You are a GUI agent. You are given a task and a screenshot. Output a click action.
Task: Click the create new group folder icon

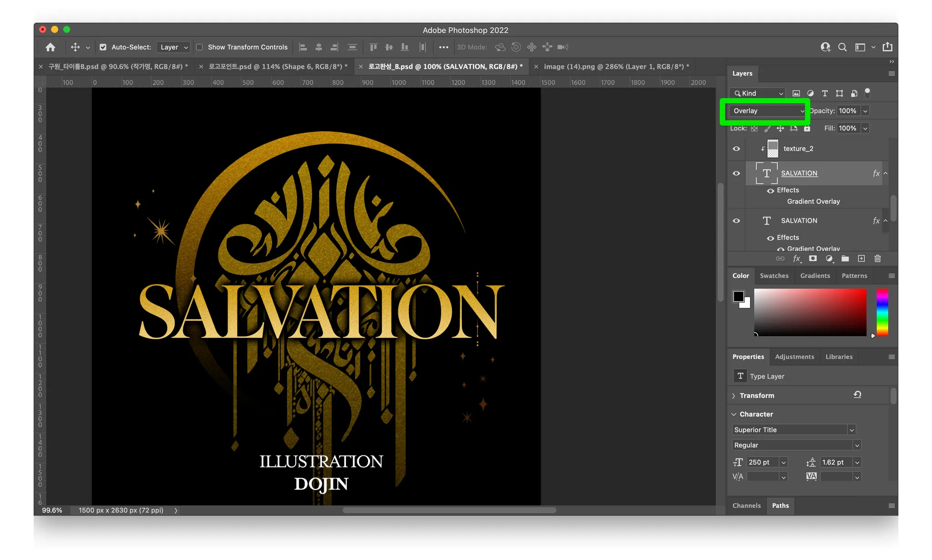[845, 259]
